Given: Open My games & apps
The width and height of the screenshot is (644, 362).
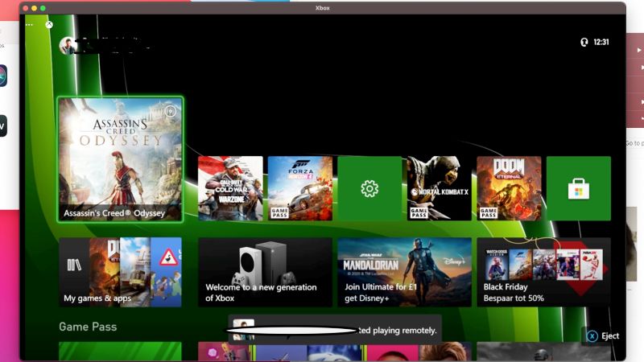Looking at the screenshot, I should pyautogui.click(x=120, y=272).
